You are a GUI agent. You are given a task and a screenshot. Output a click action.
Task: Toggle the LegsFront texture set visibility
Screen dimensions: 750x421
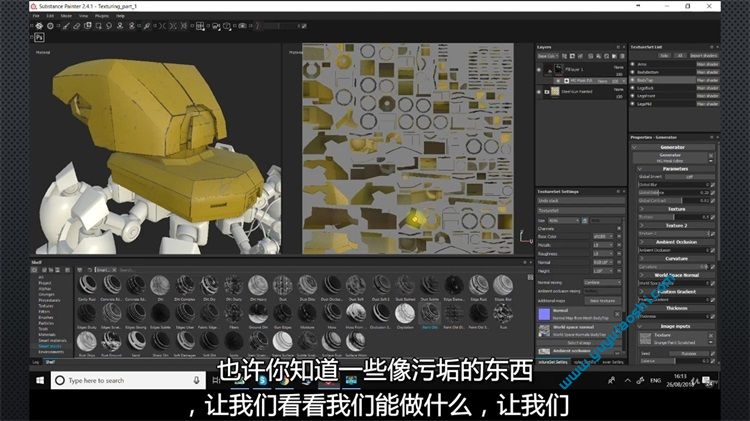(x=633, y=96)
